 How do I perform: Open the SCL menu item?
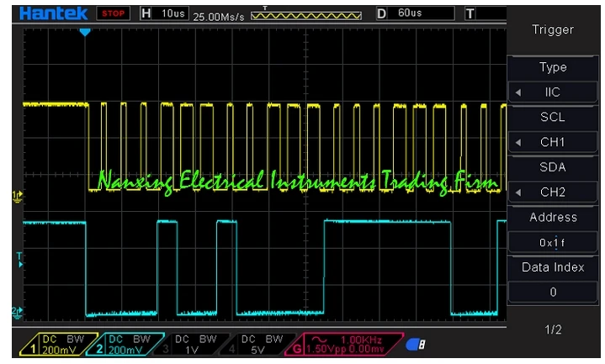coord(553,117)
